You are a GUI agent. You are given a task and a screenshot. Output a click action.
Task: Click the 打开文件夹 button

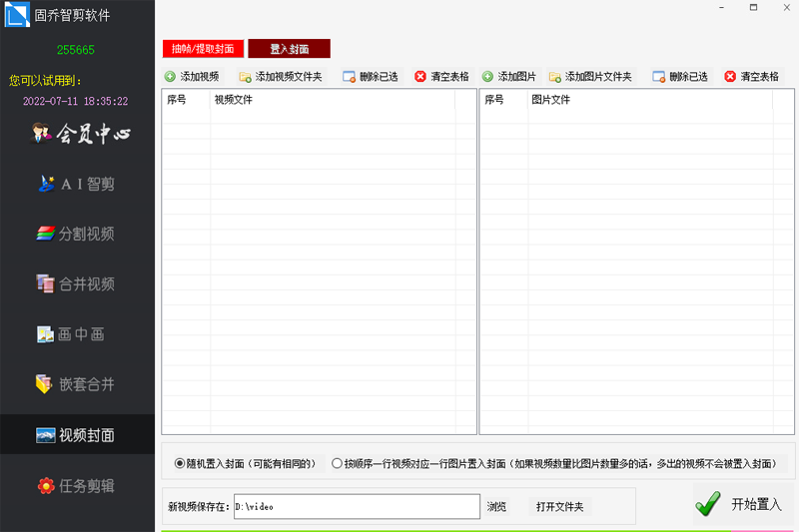point(559,506)
